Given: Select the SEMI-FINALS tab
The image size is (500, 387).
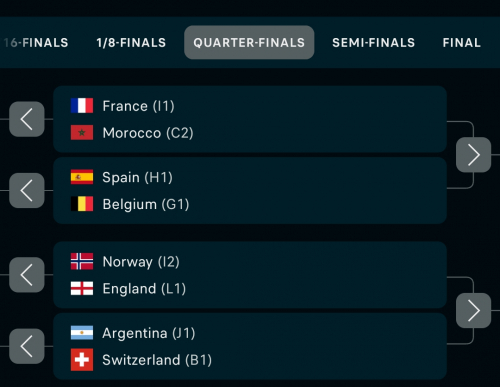Looking at the screenshot, I should coord(373,43).
